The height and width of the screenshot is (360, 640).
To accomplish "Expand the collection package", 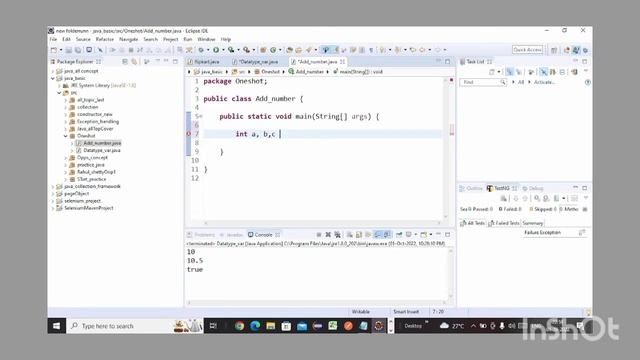I will pos(66,107).
